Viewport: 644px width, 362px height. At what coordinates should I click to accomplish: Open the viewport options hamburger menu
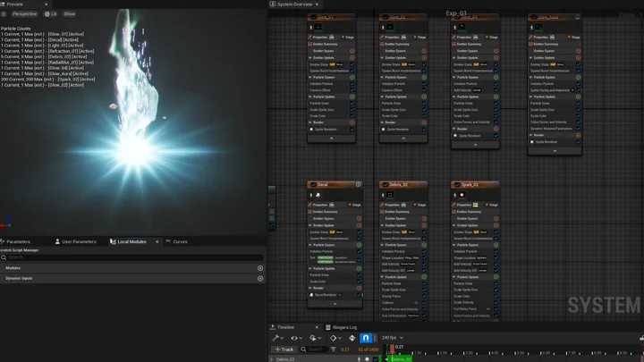[x=4, y=14]
